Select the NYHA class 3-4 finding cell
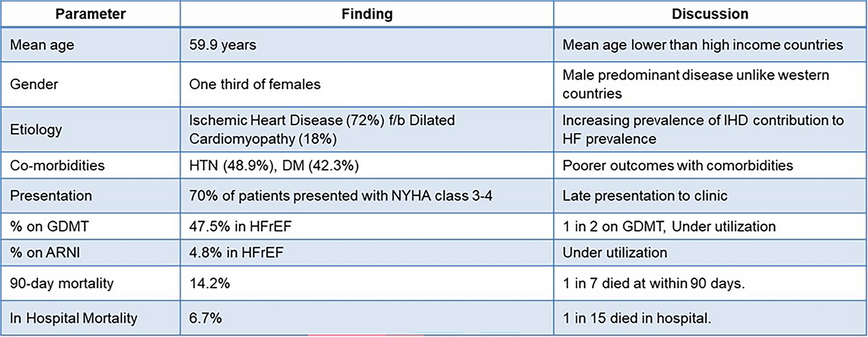Viewport: 868px width, 337px height. [x=340, y=196]
